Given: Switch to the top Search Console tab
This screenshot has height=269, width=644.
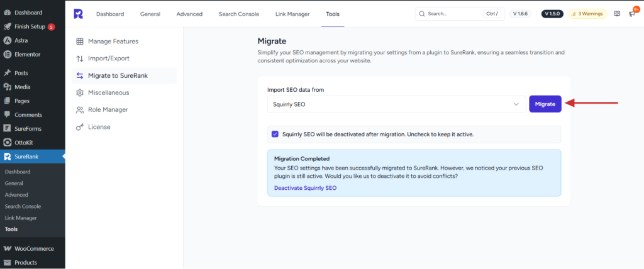Looking at the screenshot, I should tap(239, 14).
